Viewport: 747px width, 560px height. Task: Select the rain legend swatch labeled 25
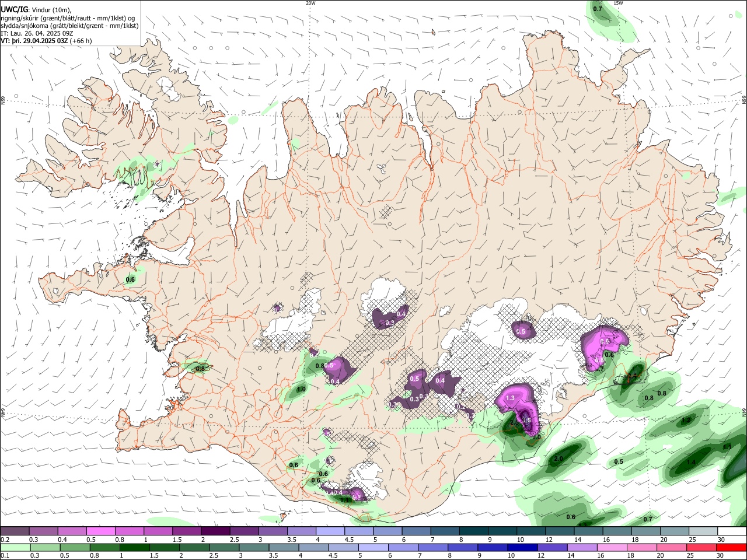pyautogui.click(x=701, y=548)
